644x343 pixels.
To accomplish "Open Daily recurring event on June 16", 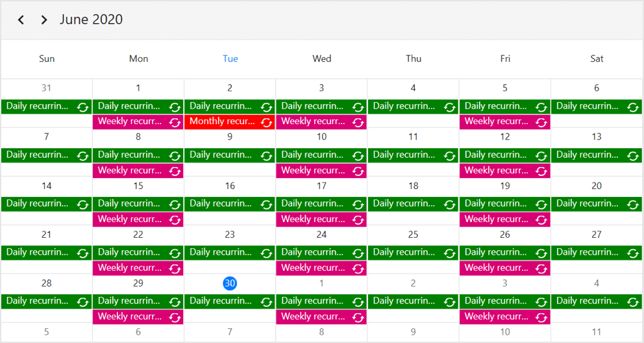I will [x=220, y=203].
